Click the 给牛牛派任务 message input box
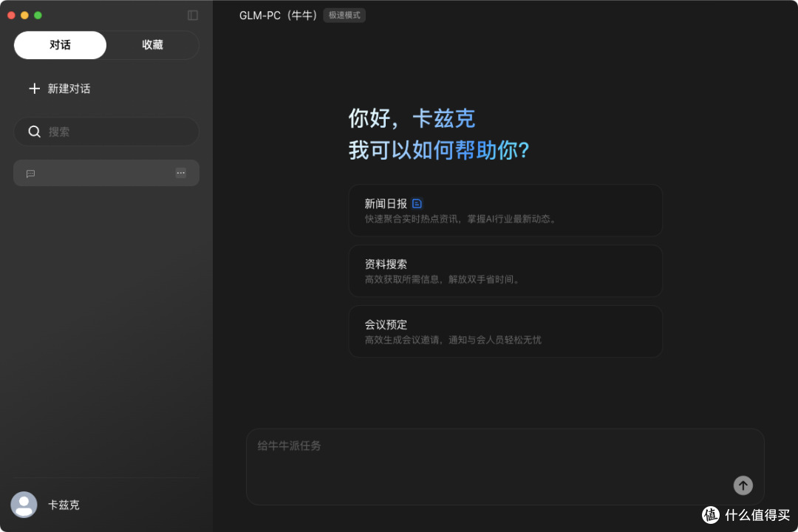The width and height of the screenshot is (798, 532). tap(505, 467)
